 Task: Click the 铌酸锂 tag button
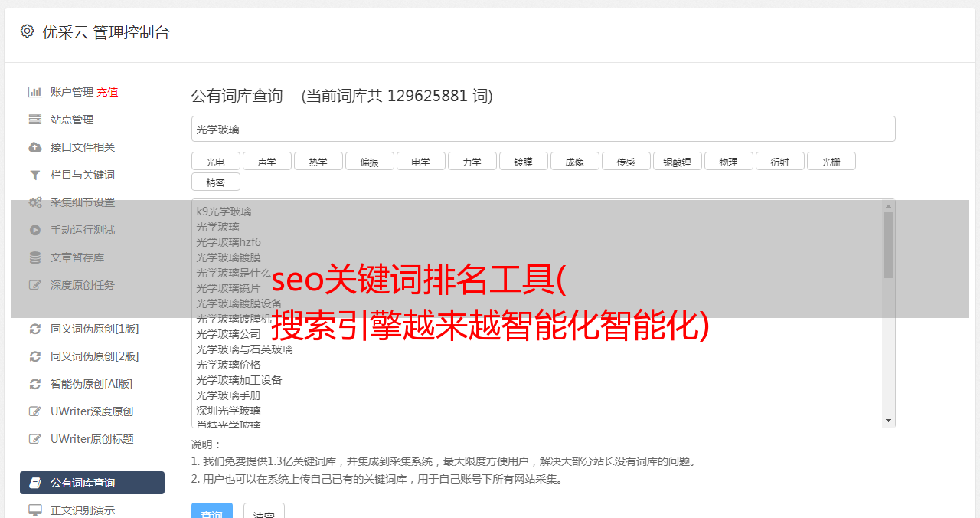(x=678, y=161)
